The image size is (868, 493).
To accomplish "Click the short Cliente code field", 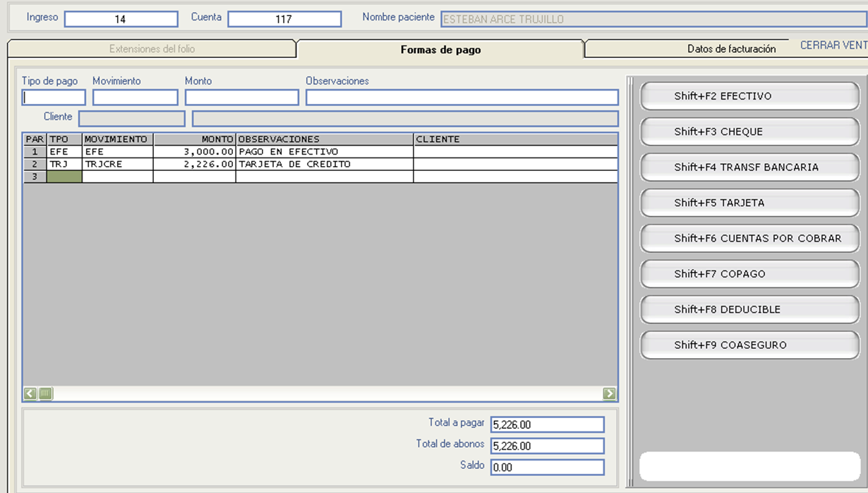I will [x=132, y=119].
